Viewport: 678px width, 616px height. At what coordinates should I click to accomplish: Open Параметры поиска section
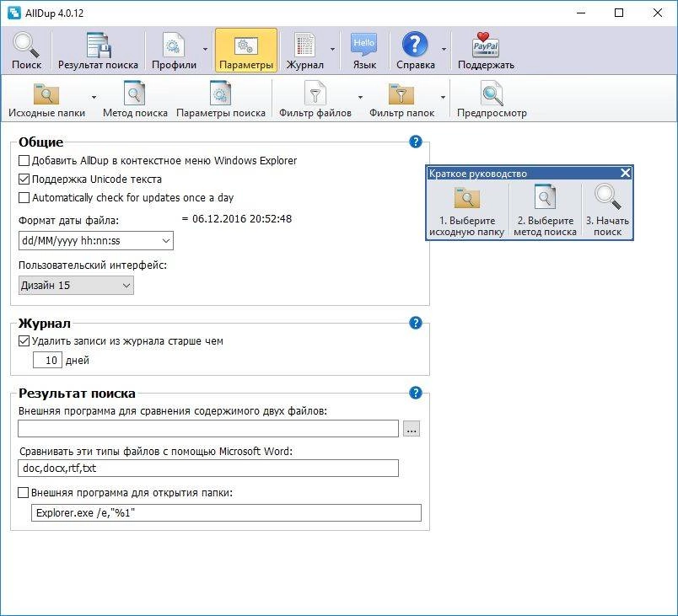221,99
